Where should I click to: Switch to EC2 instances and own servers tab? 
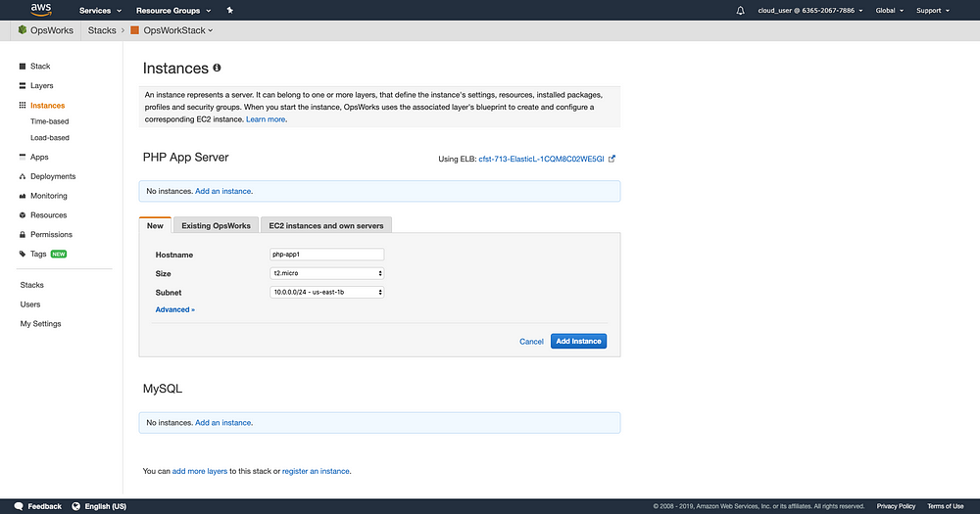(326, 225)
